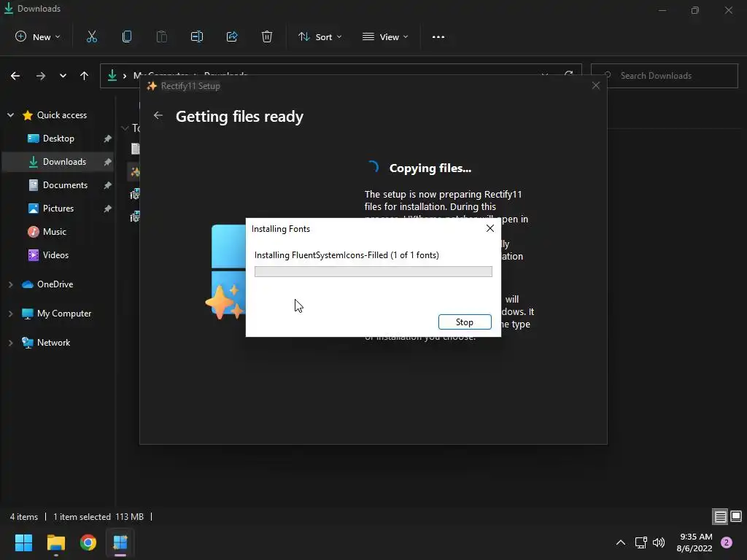Navigate forward in File Explorer
This screenshot has width=747, height=560.
[x=41, y=76]
